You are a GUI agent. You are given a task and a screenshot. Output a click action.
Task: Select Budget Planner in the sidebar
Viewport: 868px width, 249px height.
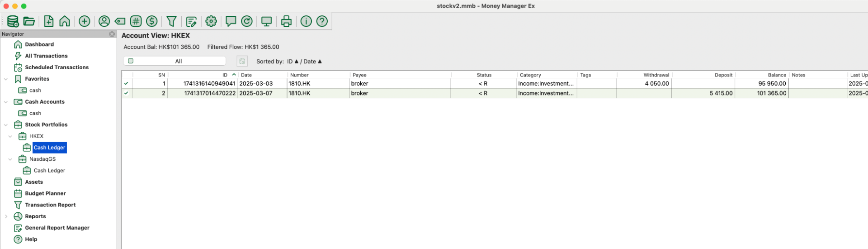click(45, 193)
